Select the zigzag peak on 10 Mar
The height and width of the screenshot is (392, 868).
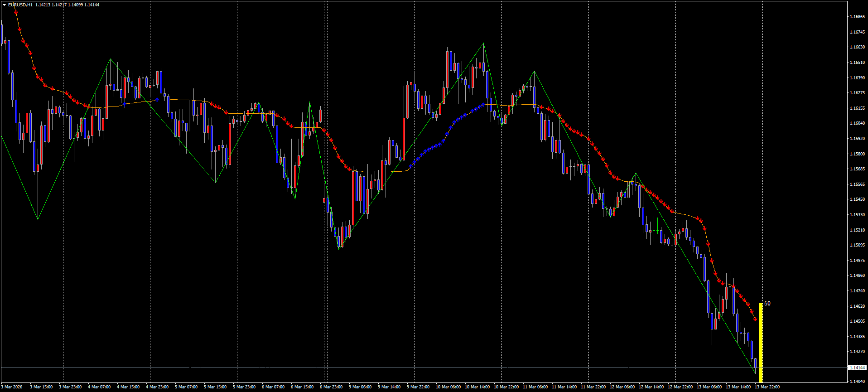483,44
